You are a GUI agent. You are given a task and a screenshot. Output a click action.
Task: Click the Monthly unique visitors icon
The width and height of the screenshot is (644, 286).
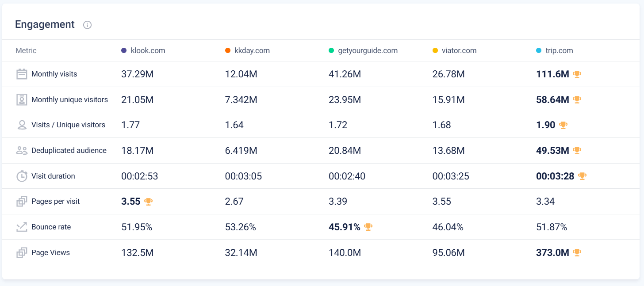22,99
